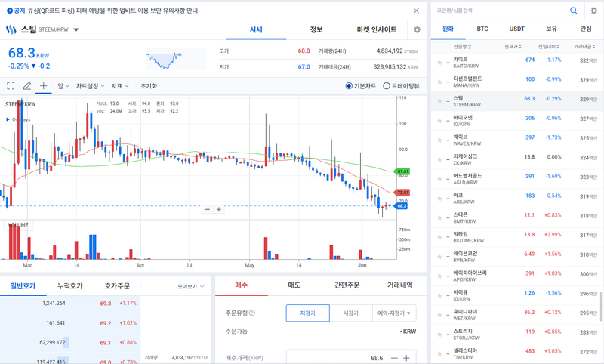Star IQ/KRW as favorite
The width and height of the screenshot is (604, 364).
439,295
